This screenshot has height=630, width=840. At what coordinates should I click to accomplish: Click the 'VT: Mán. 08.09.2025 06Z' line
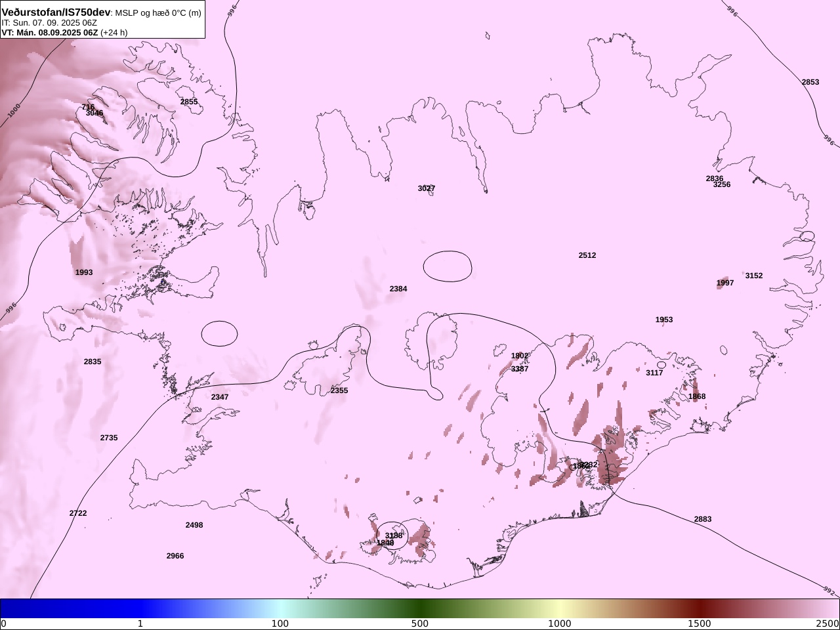click(50, 32)
